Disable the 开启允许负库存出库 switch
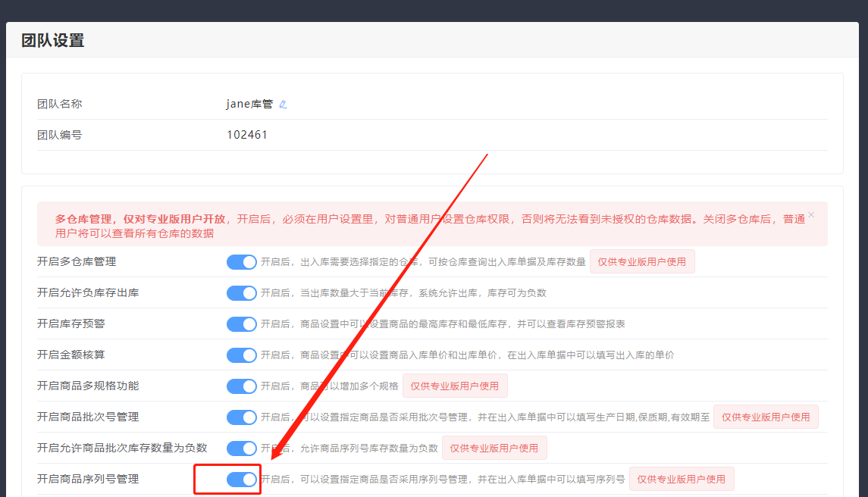This screenshot has width=868, height=497. 242,293
